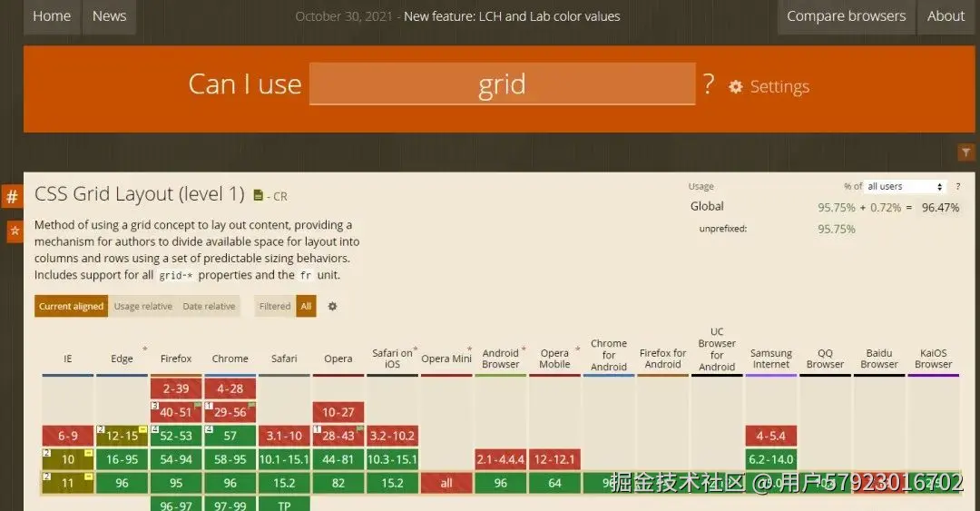Click the Baidu Browser column header

879,359
